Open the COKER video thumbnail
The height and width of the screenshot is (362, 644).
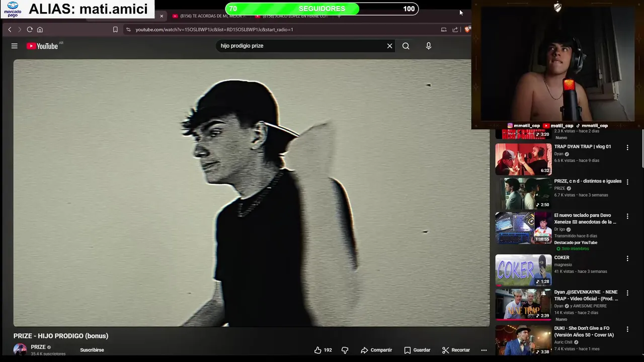point(523,270)
